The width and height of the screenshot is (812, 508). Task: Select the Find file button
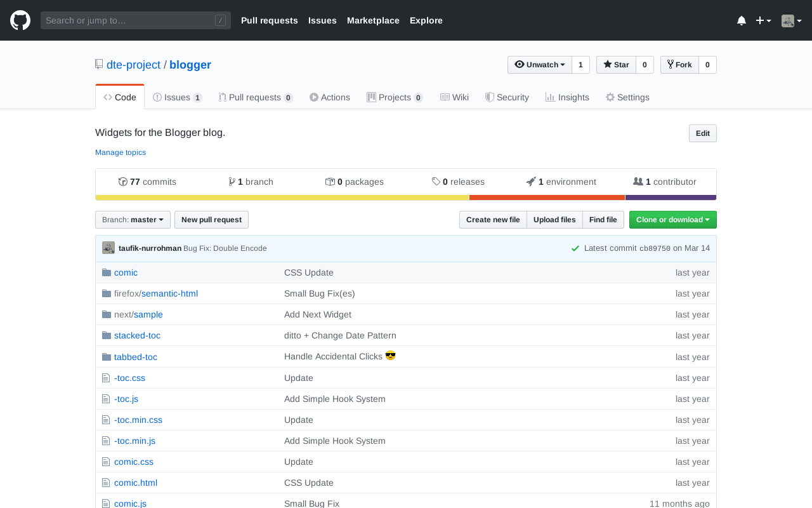pyautogui.click(x=603, y=220)
